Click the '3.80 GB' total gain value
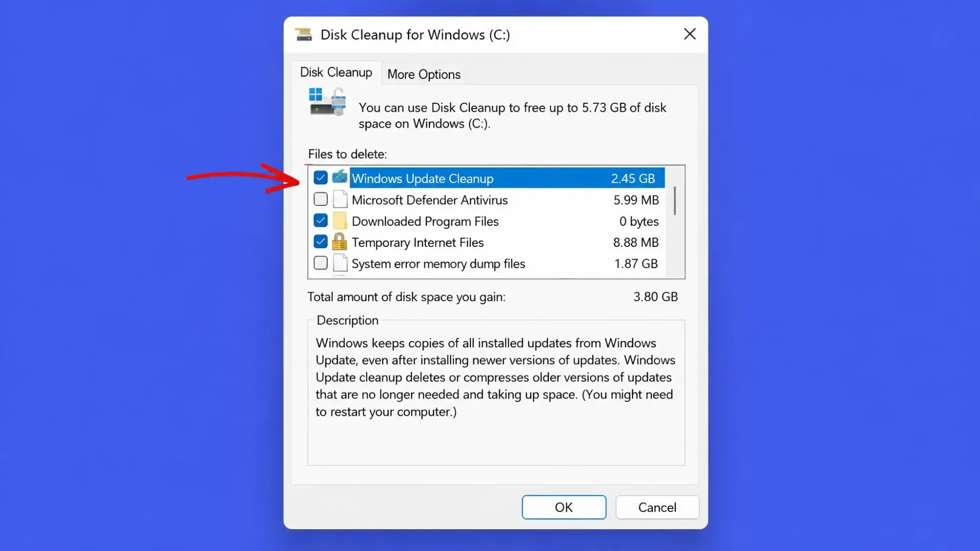 coord(655,297)
